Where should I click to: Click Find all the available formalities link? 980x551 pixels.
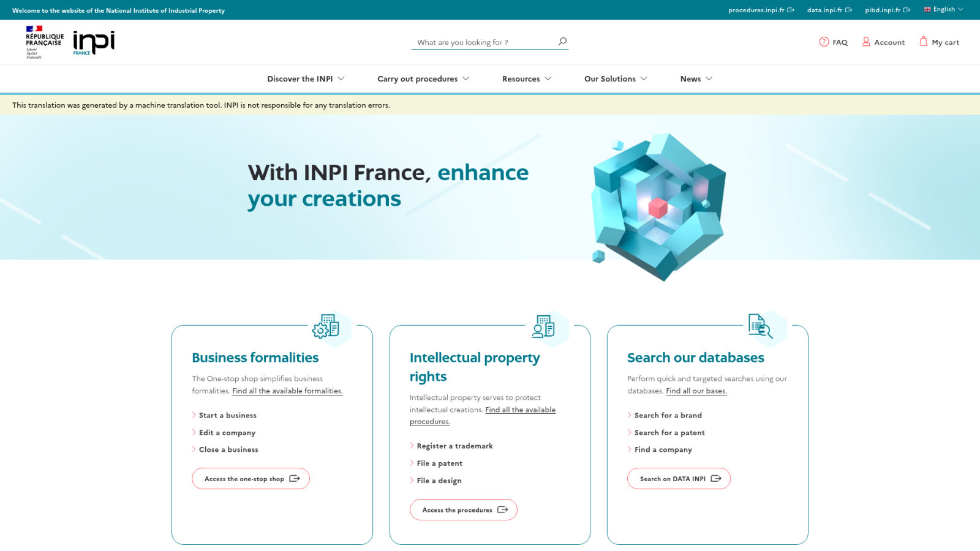[x=287, y=391]
